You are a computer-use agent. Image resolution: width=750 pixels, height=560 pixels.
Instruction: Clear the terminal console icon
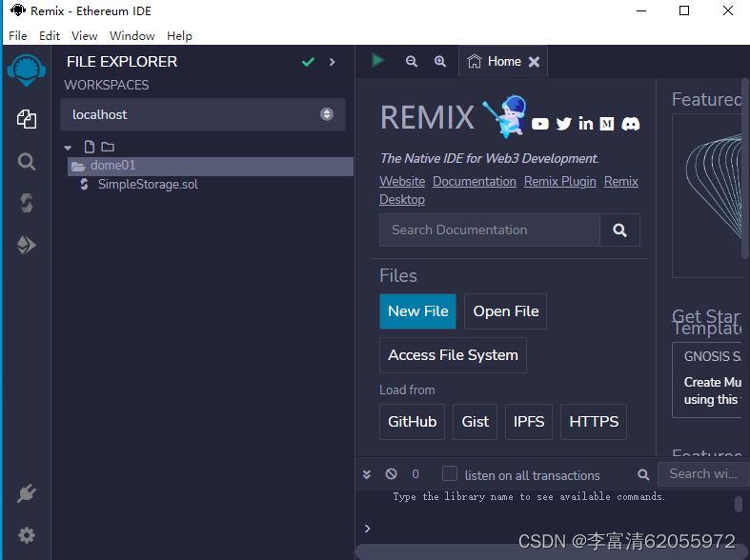392,474
